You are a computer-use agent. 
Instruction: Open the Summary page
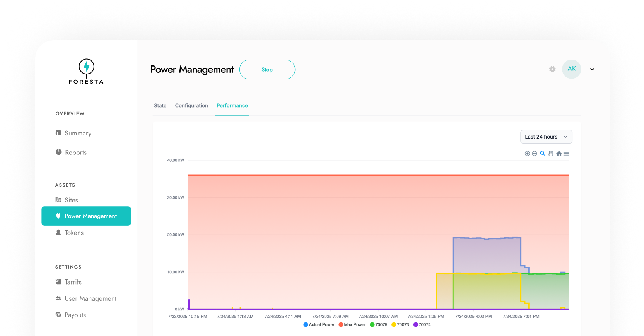click(78, 133)
